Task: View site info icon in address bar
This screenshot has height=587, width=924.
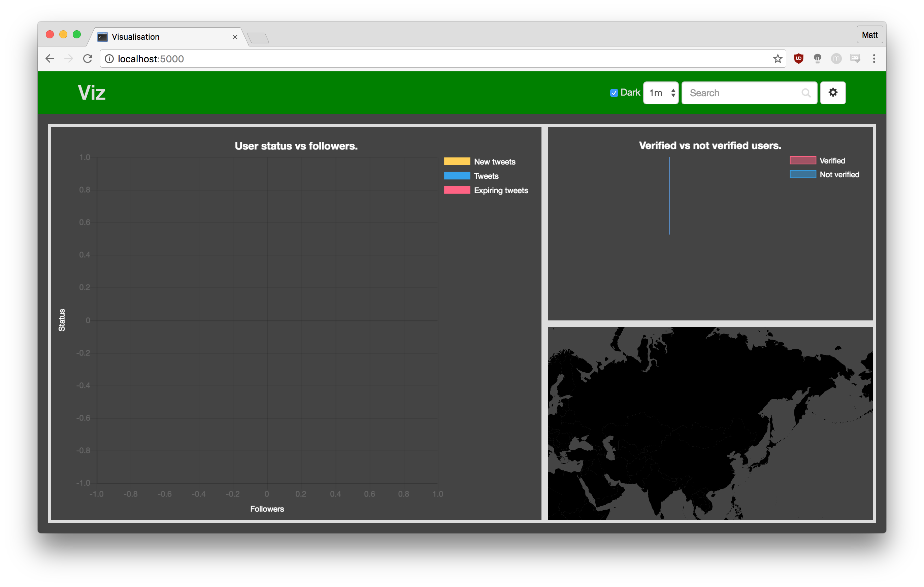Action: click(x=109, y=58)
